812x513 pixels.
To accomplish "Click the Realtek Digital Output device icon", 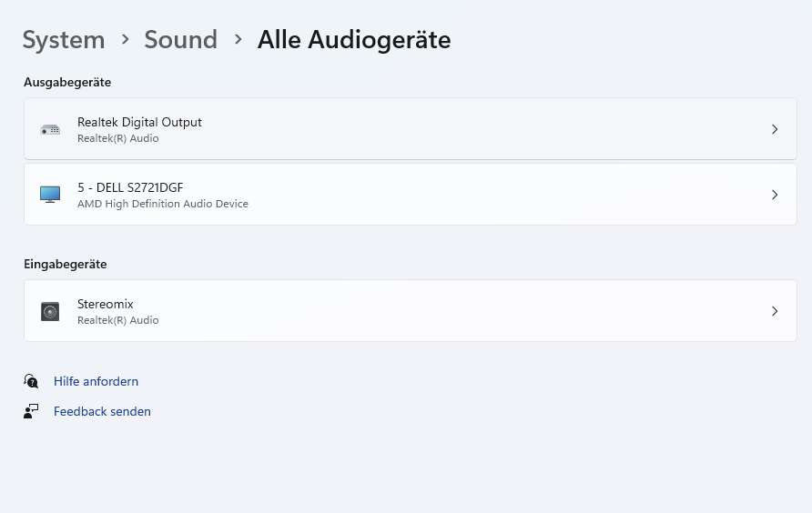I will (x=50, y=130).
